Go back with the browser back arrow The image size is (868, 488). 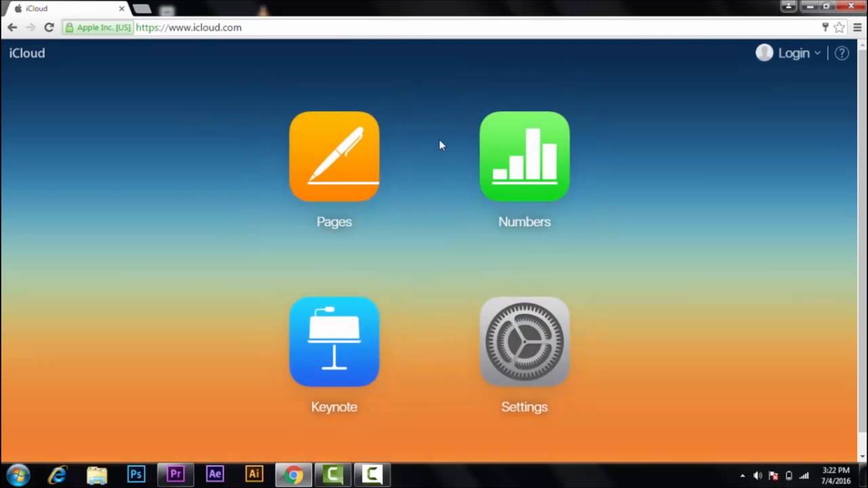[x=12, y=27]
